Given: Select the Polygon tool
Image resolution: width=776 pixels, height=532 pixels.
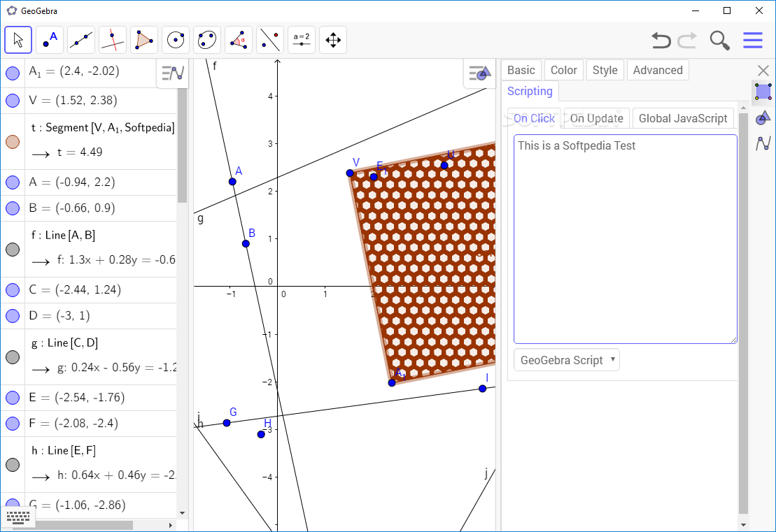Looking at the screenshot, I should [144, 40].
